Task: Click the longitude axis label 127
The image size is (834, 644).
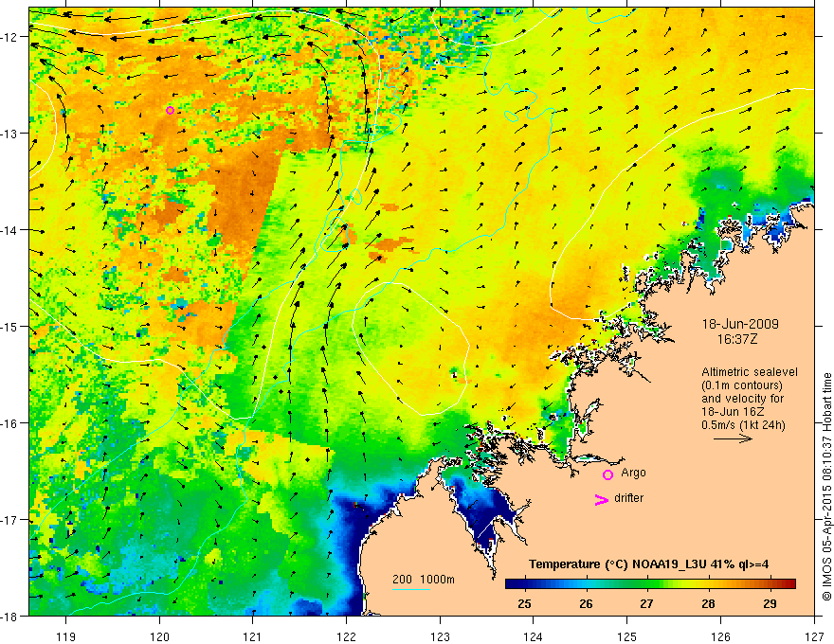Action: 814,636
